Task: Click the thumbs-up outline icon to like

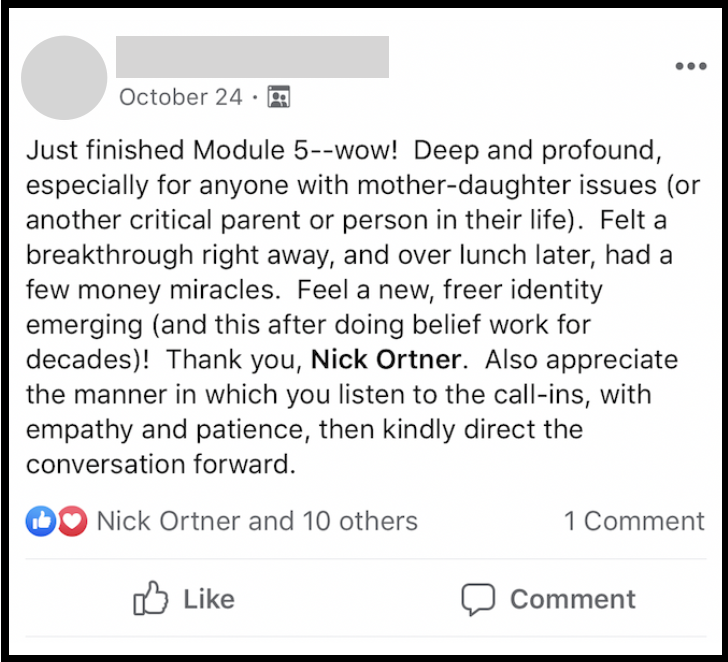Action: tap(150, 599)
